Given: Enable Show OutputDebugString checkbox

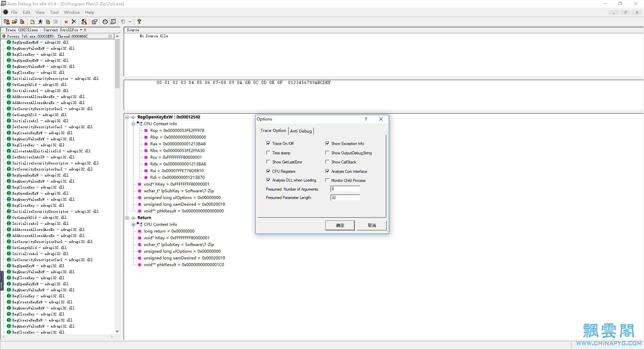Looking at the screenshot, I should pos(327,153).
